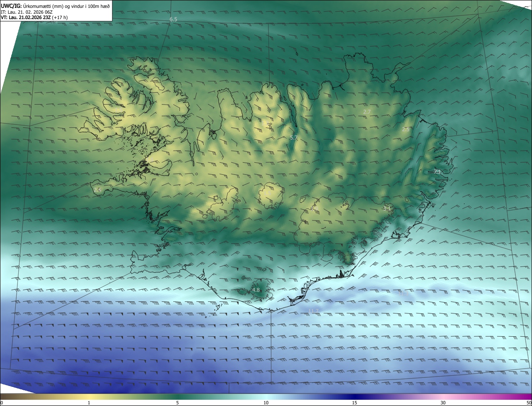Viewport: 532px width, 406px height.
Task: Click the 0 tick on the color scale
Action: click(x=2, y=403)
